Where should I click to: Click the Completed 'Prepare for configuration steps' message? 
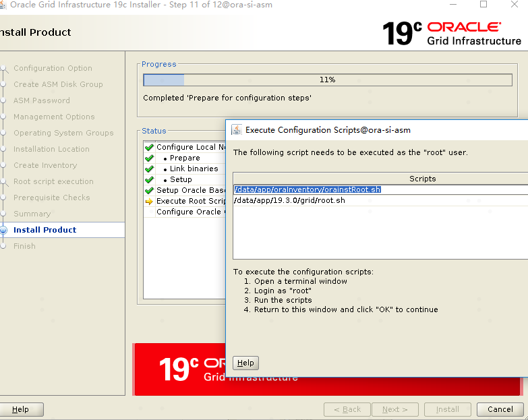point(227,98)
